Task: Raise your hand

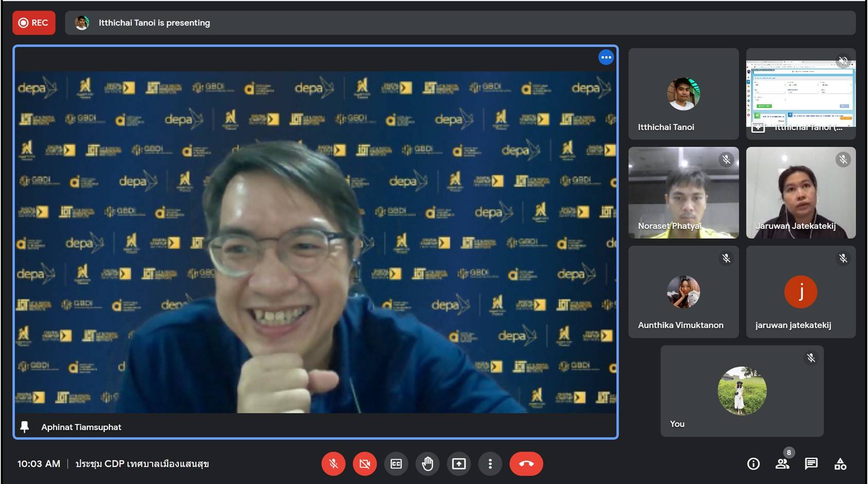Action: [x=427, y=464]
